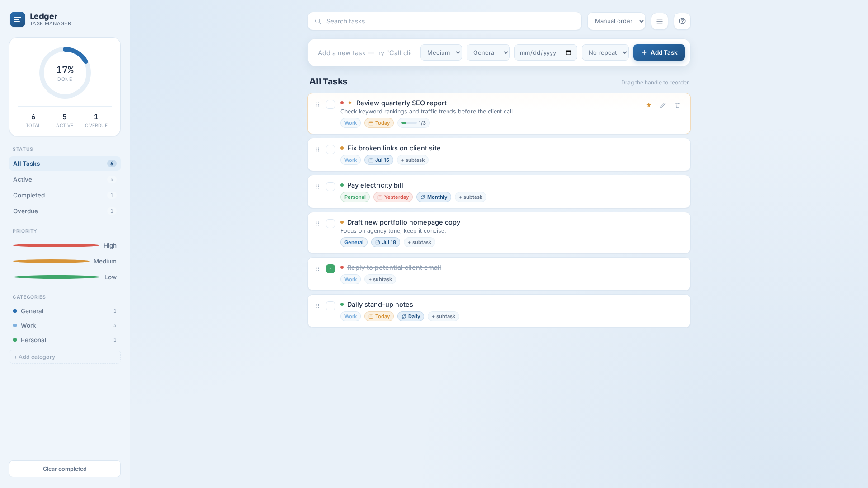Grab the drag handle of Draft new portfolio homepage copy
This screenshot has width=868, height=488.
click(317, 224)
